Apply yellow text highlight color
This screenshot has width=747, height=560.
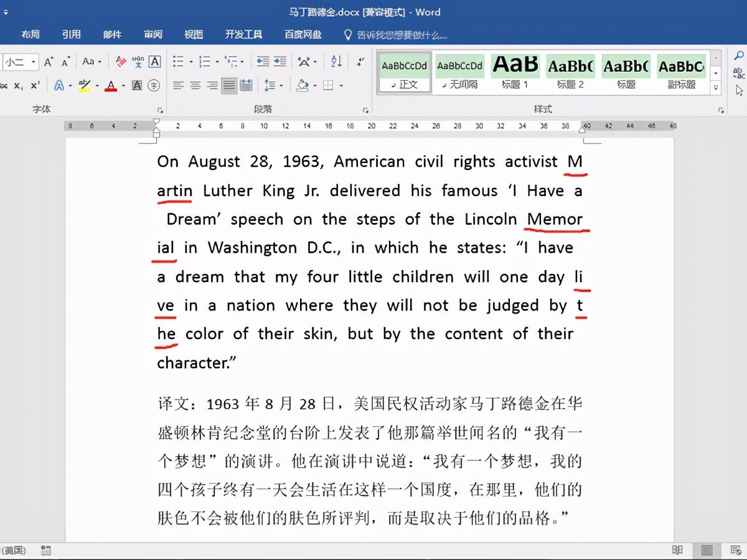coord(85,85)
